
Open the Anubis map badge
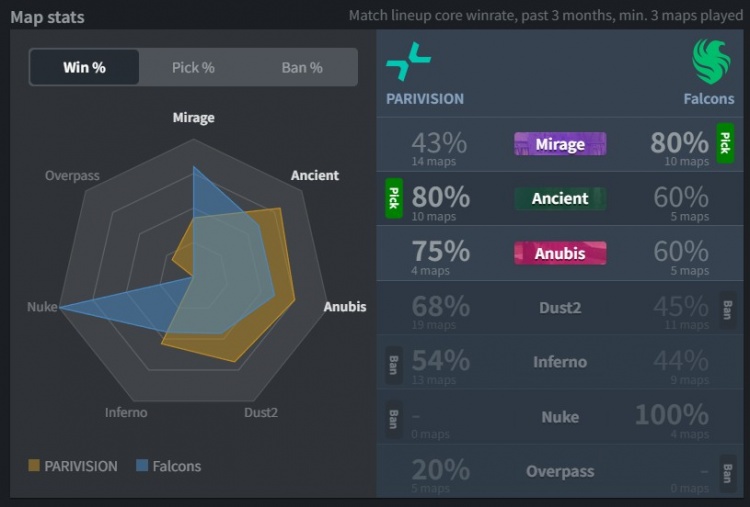[560, 253]
